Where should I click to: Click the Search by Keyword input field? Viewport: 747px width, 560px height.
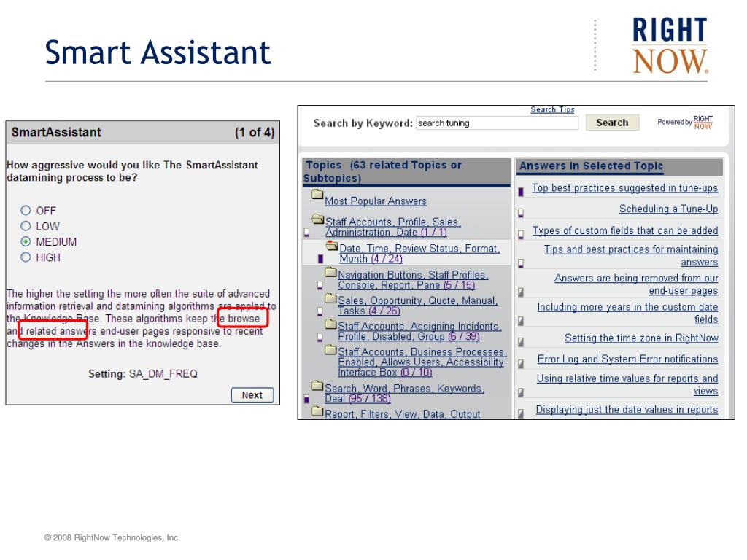(x=497, y=122)
